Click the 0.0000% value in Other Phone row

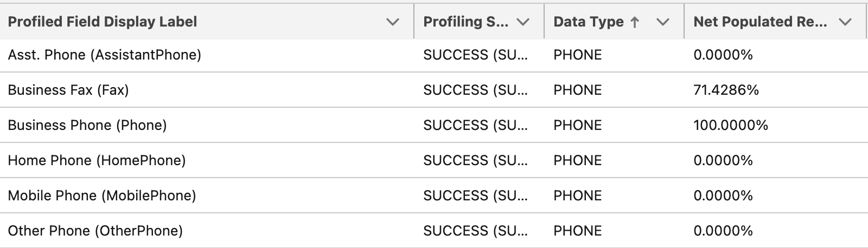(723, 231)
